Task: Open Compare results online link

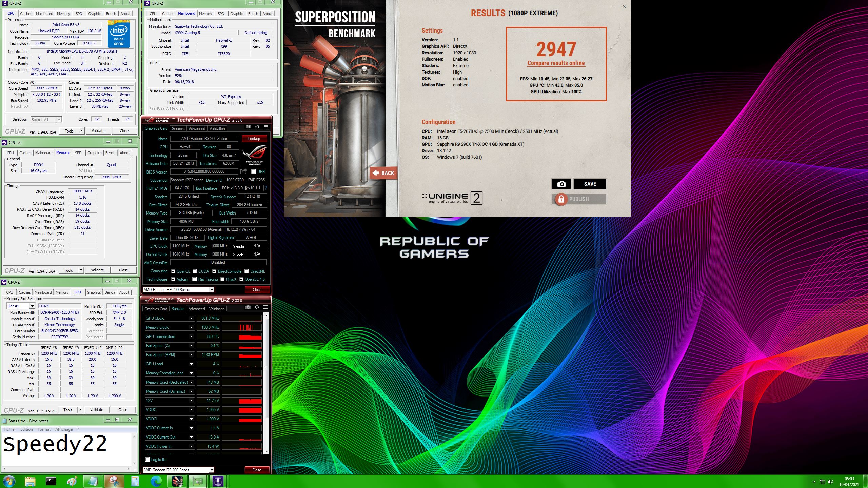Action: [x=556, y=63]
